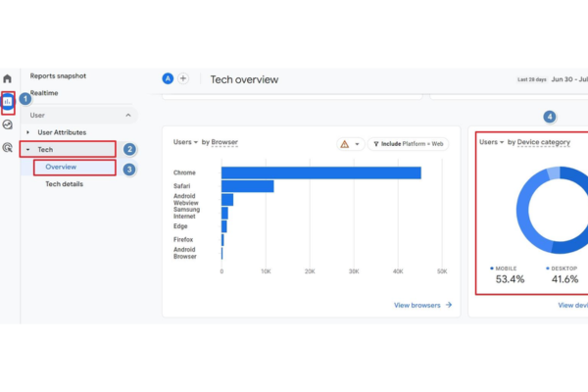Open the Users metric dropdown by Browser
The width and height of the screenshot is (588, 392).
pyautogui.click(x=185, y=142)
